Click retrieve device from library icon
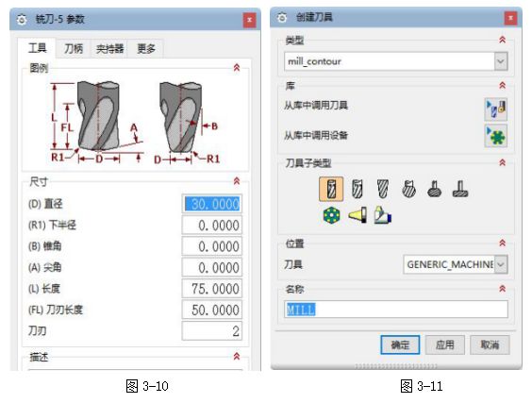 coord(496,136)
